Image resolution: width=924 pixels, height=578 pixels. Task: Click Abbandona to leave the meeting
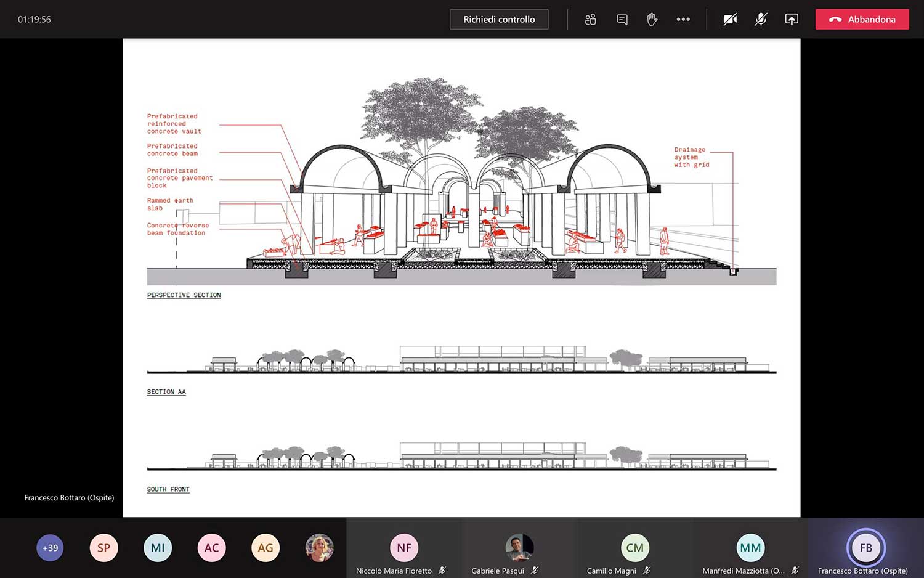tap(862, 20)
